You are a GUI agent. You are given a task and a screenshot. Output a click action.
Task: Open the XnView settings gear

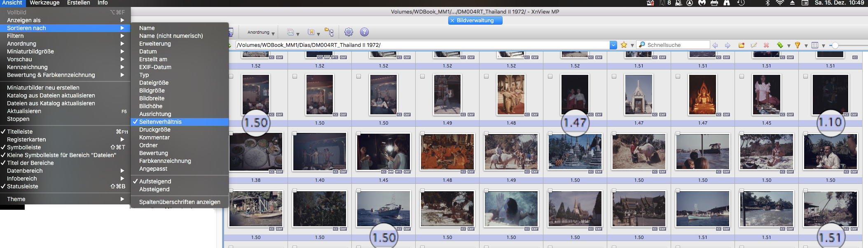point(349,32)
